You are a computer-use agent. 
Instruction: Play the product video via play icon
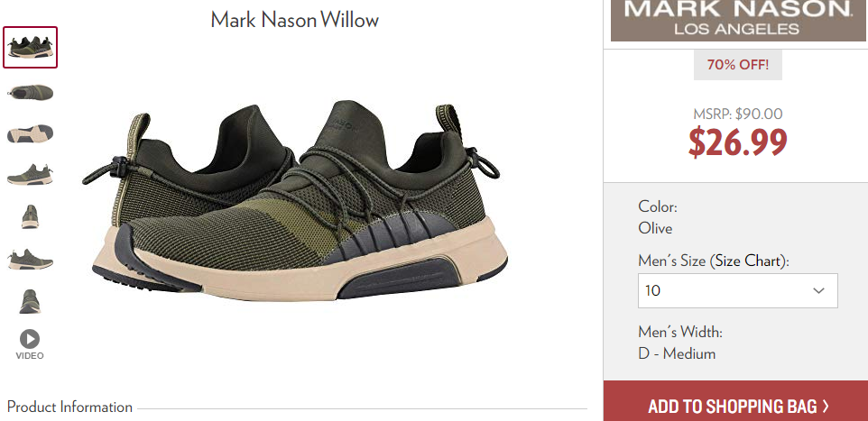(30, 339)
